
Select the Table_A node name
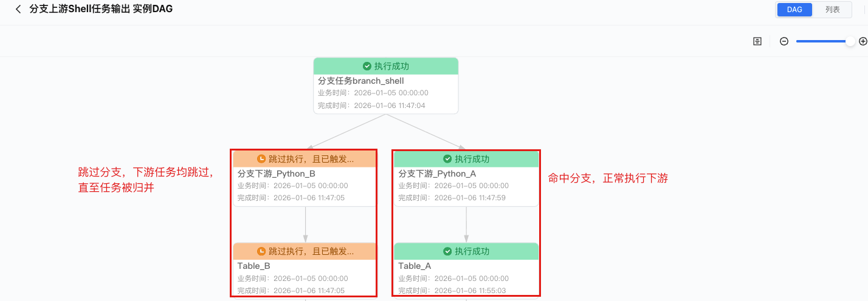(415, 266)
